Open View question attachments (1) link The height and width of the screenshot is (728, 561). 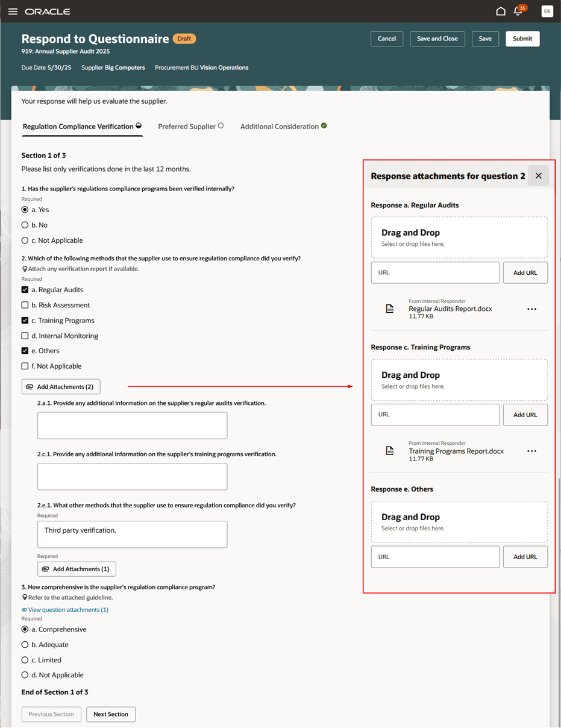coord(65,610)
